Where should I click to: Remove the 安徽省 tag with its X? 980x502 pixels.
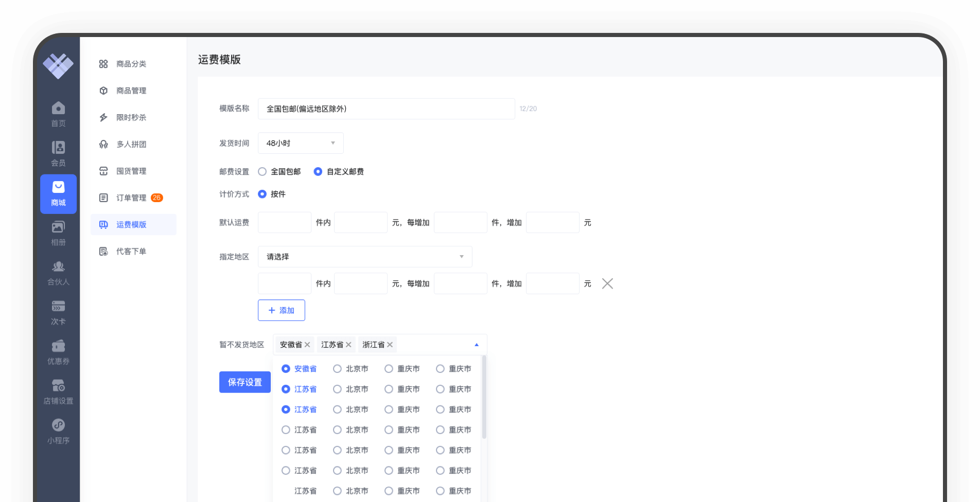coord(307,345)
